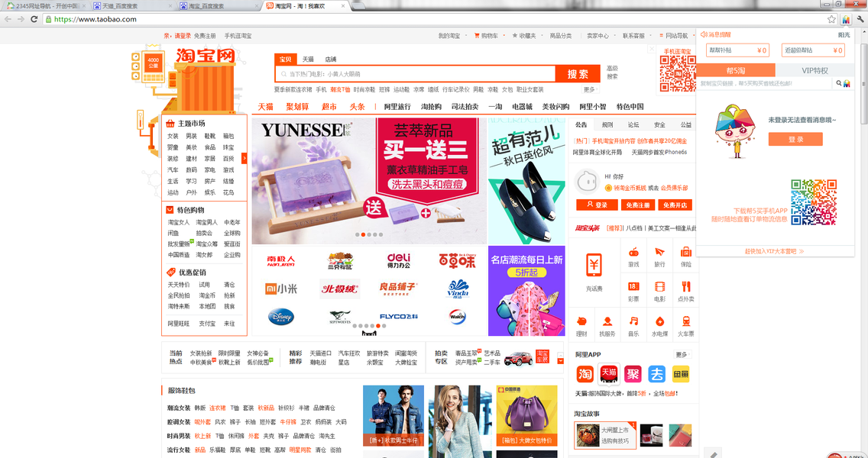Open the 阿里旅行 navigation link

coord(397,107)
